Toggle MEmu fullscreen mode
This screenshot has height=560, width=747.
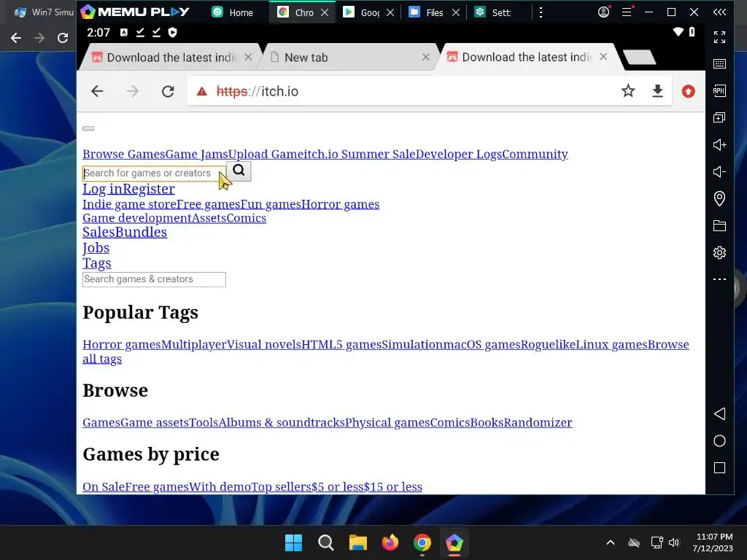point(719,37)
